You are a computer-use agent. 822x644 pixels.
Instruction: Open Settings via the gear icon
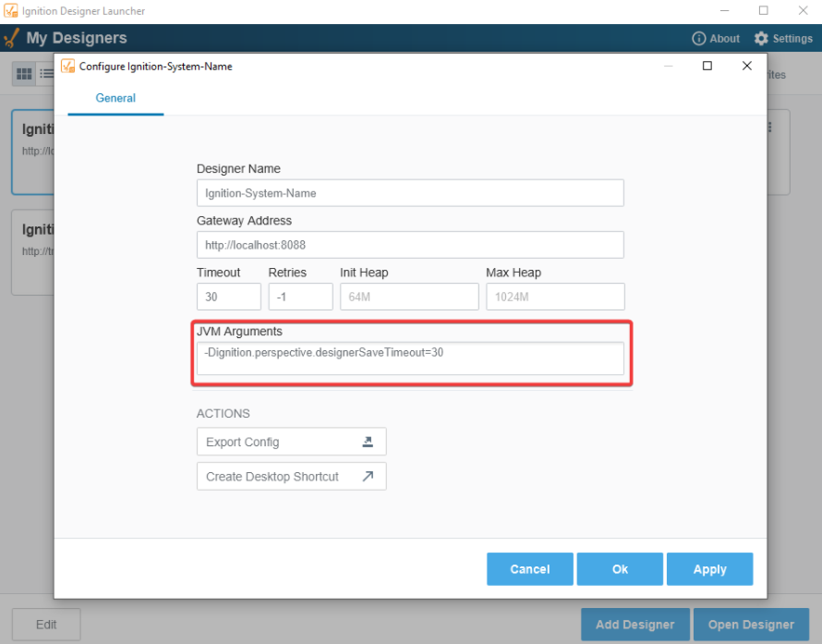[x=761, y=38]
